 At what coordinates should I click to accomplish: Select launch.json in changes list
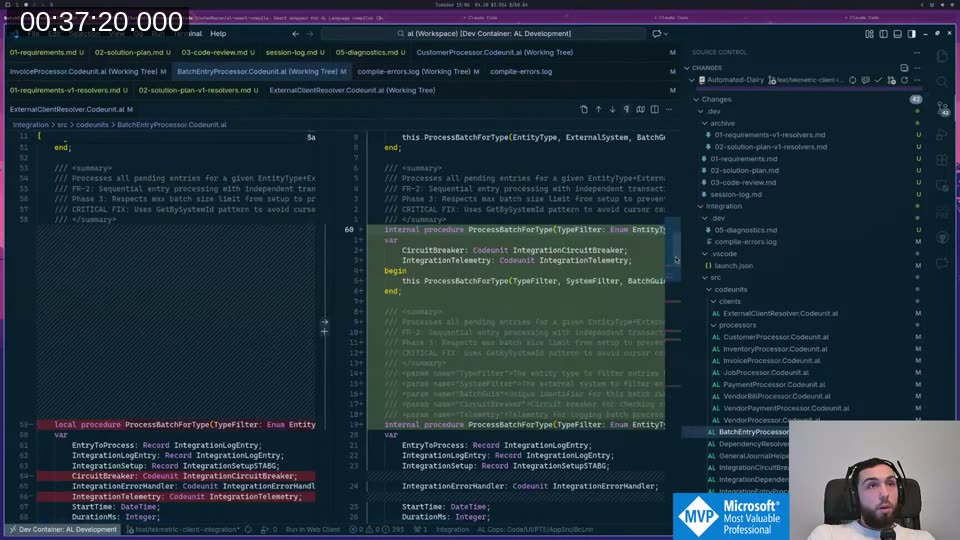[x=733, y=266]
